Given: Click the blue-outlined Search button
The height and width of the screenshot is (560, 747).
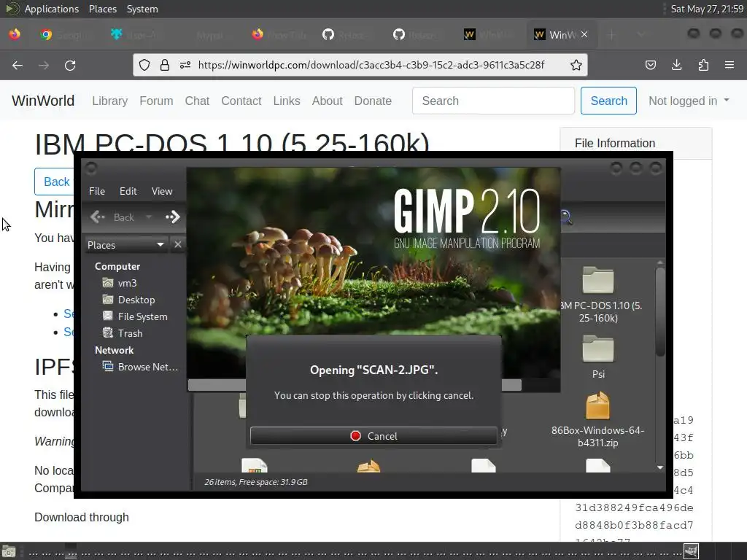Looking at the screenshot, I should (x=608, y=101).
